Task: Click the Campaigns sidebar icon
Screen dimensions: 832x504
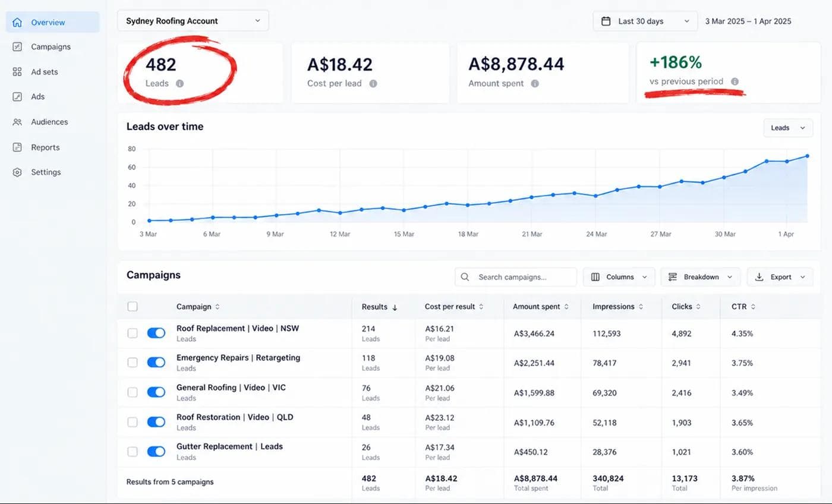Action: pyautogui.click(x=17, y=47)
